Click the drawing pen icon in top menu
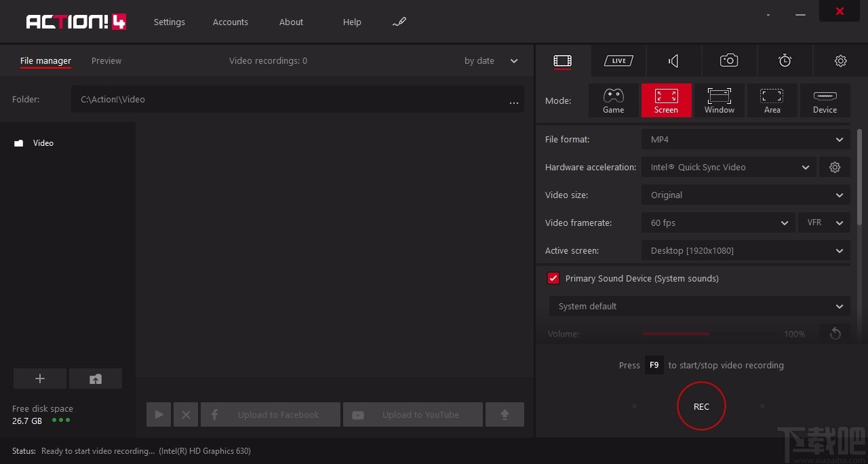 pyautogui.click(x=399, y=22)
